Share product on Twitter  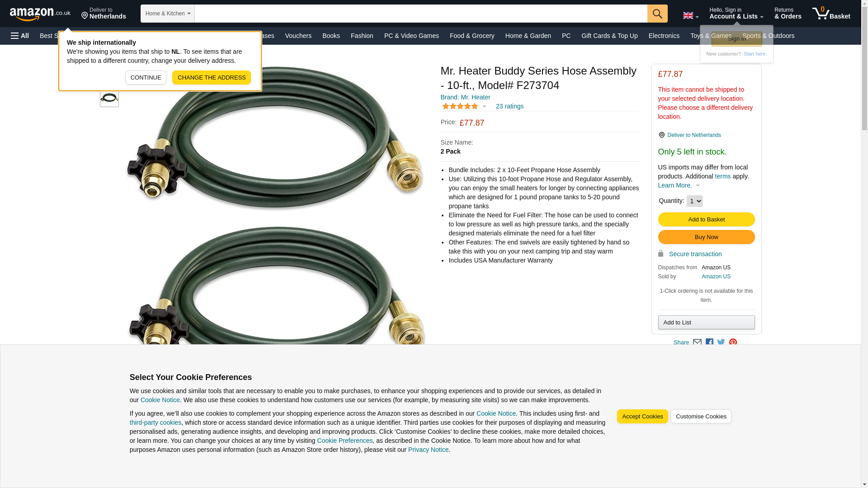pos(721,343)
